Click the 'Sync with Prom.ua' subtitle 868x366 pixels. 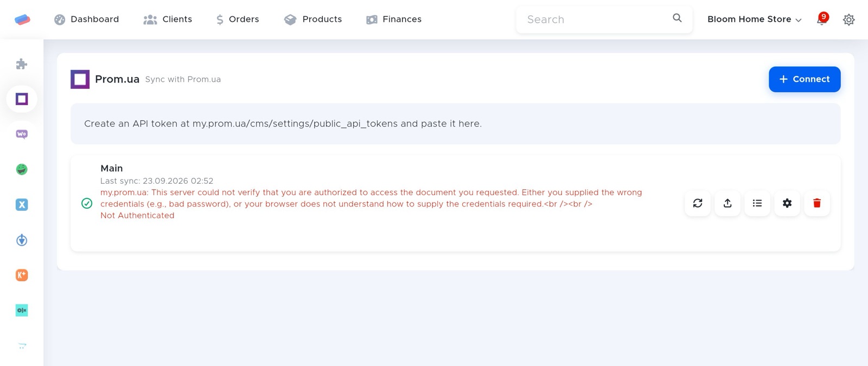tap(183, 79)
